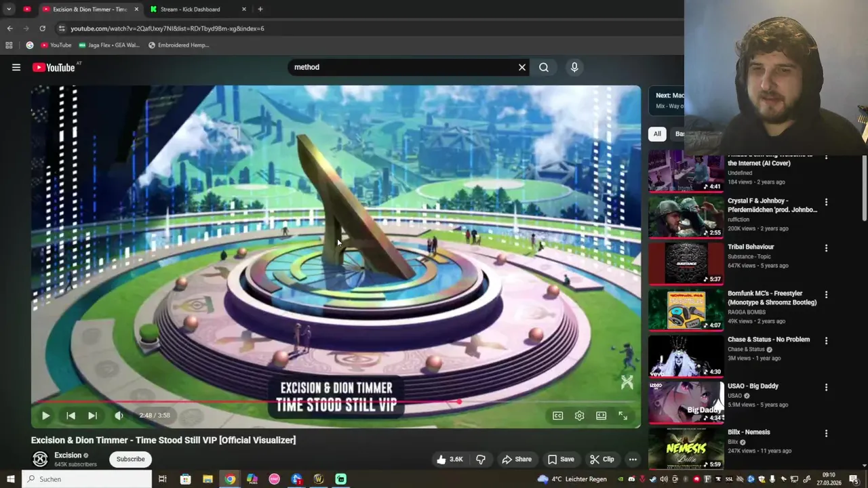Open the Microsoft Store taskbar icon

(x=185, y=479)
